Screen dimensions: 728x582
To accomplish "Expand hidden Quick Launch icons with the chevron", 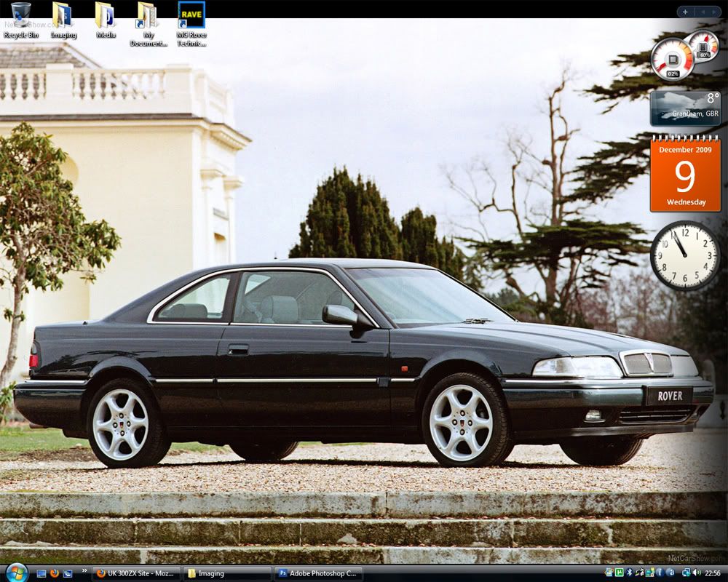I will 84,571.
